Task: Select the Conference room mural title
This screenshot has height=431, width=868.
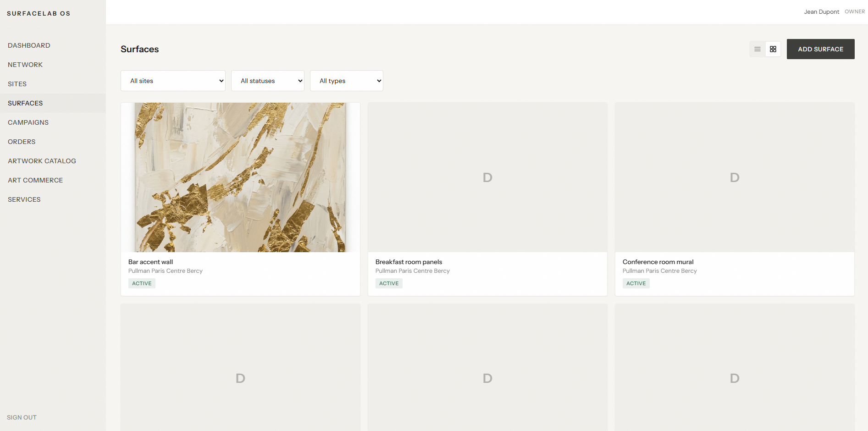Action: click(658, 262)
